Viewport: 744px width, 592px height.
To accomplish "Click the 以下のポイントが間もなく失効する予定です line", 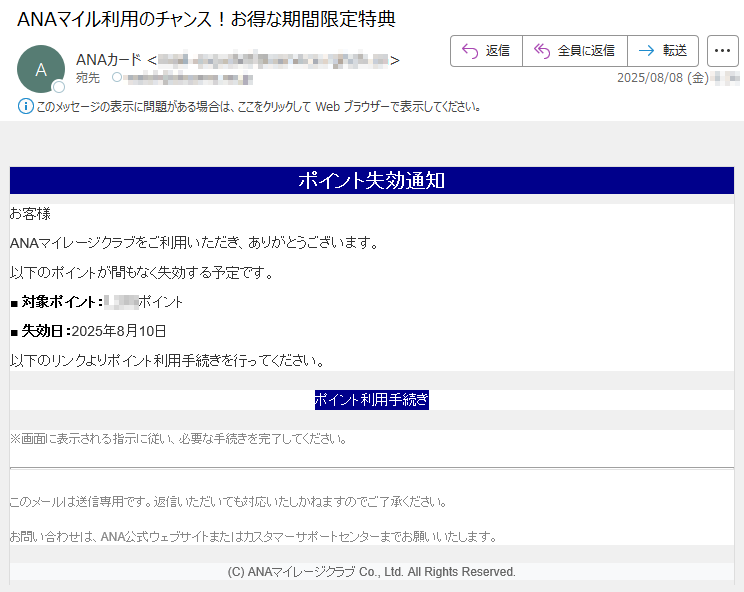I will (142, 272).
